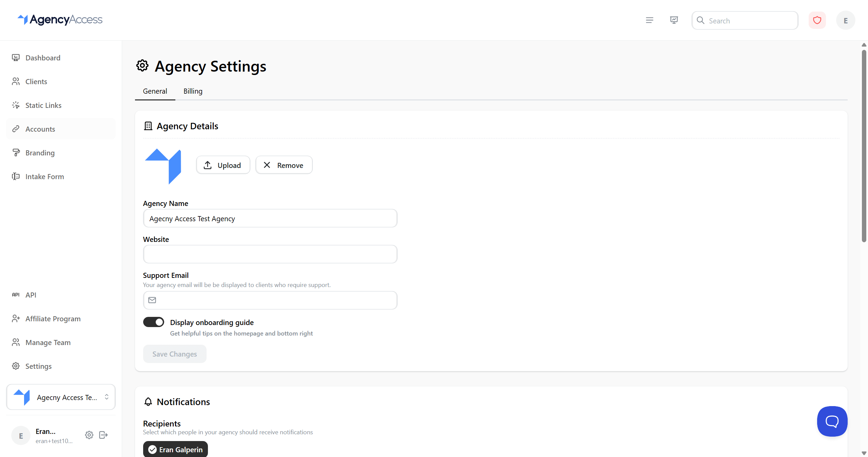Image resolution: width=868 pixels, height=457 pixels.
Task: Click the Notifications bell icon
Action: click(x=148, y=402)
